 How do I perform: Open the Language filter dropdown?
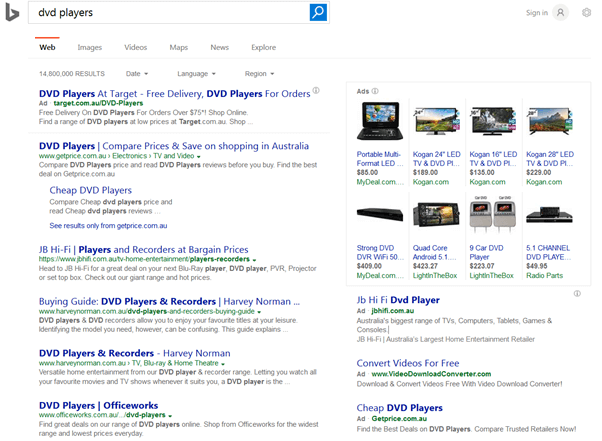coord(196,74)
